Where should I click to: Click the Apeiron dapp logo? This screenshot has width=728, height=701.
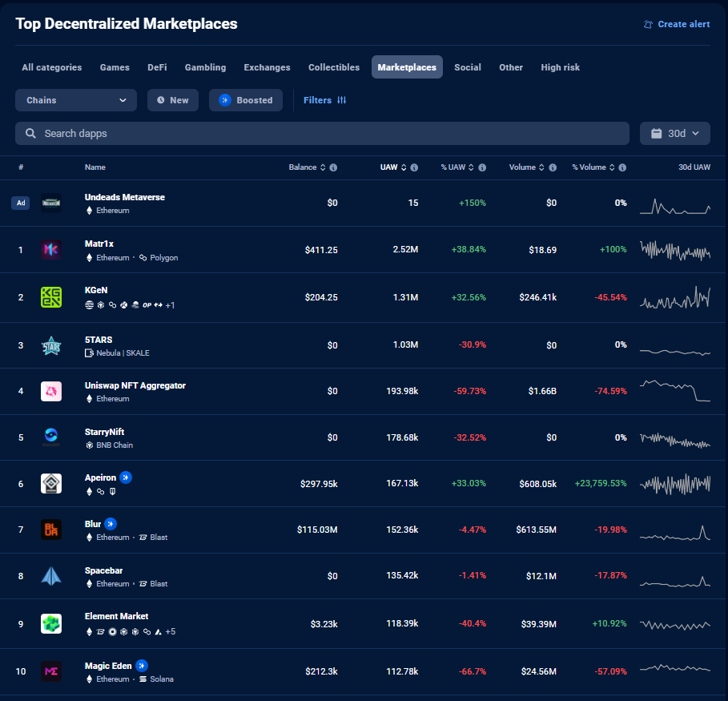pos(51,484)
